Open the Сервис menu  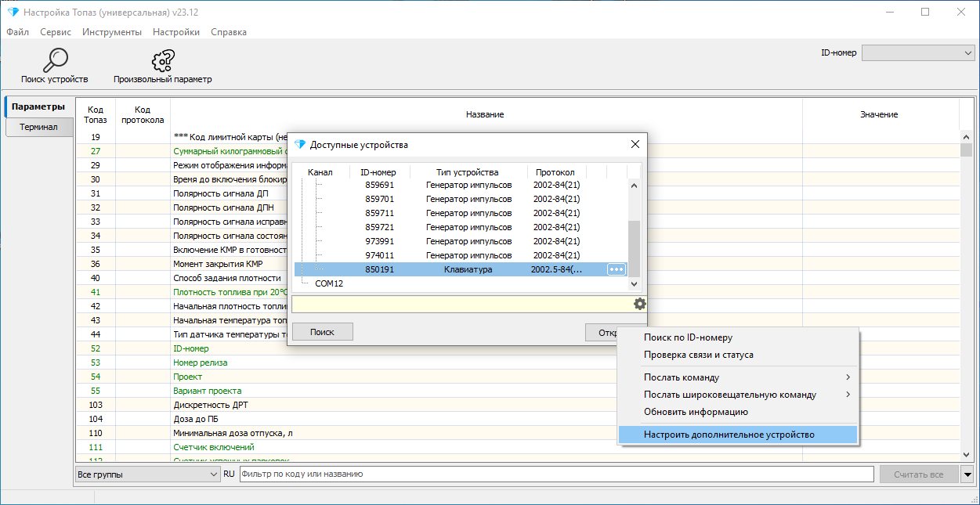click(x=56, y=32)
